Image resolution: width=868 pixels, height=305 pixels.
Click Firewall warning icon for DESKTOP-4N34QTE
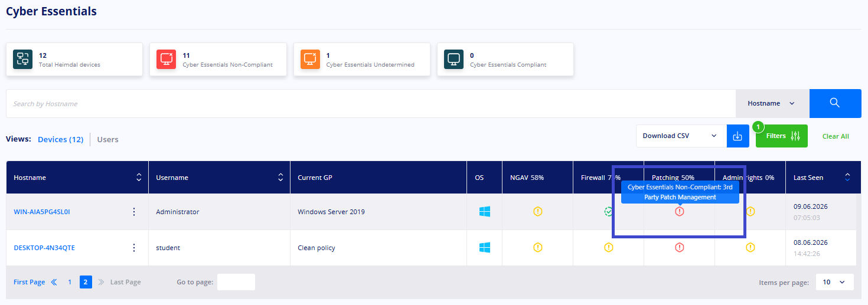(609, 247)
